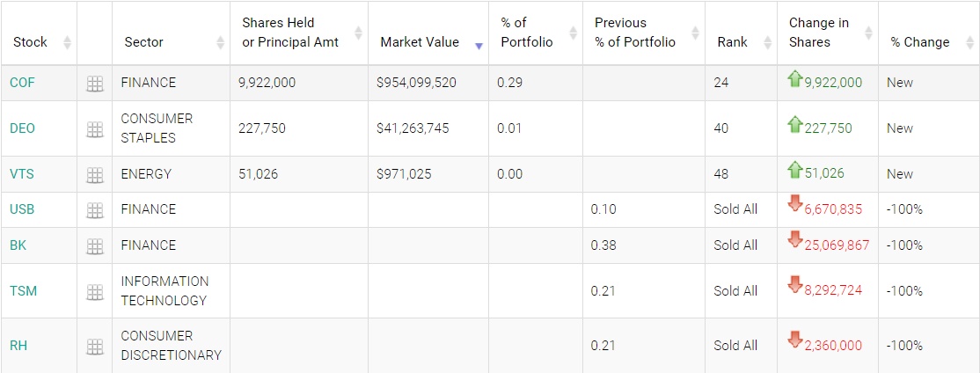Click the grid icon next to DEO
980x373 pixels.
(x=94, y=129)
